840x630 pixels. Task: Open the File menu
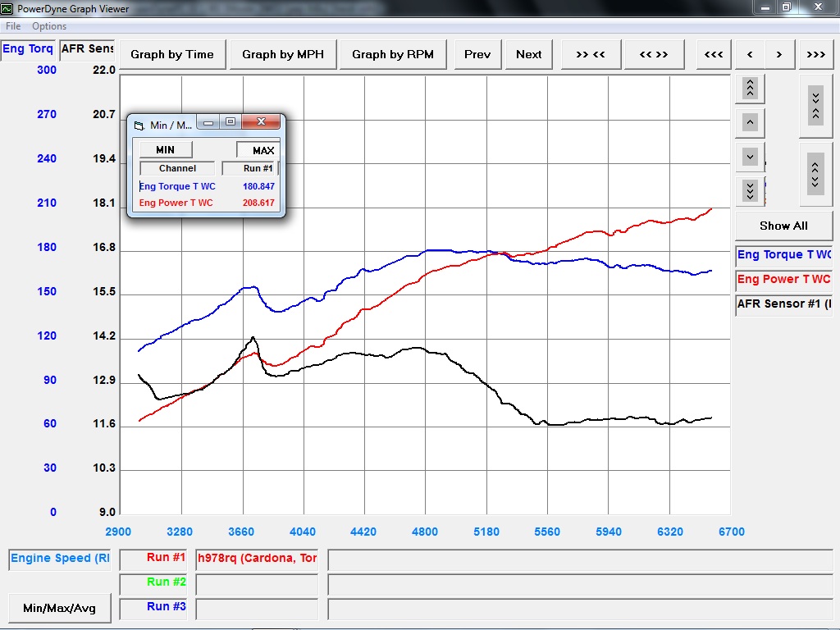coord(13,26)
